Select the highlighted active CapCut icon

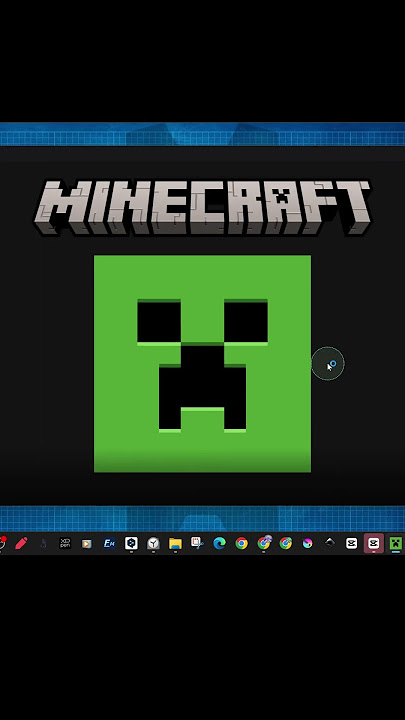374,543
